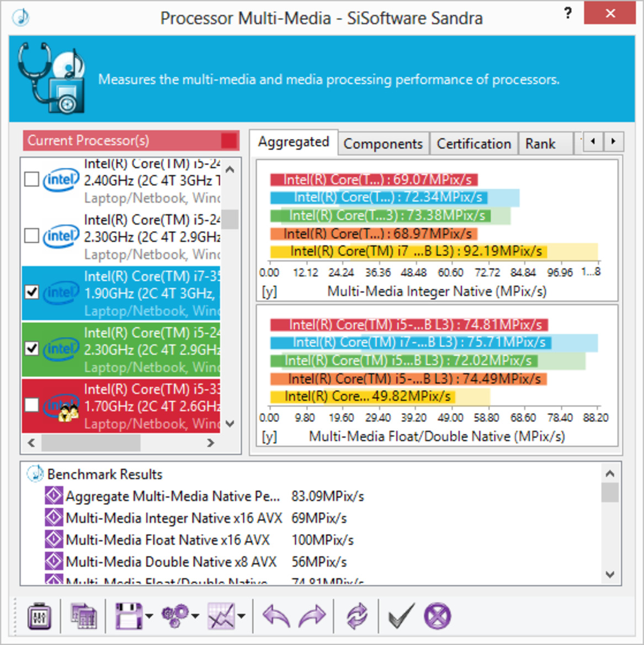This screenshot has width=644, height=645.
Task: Confirm with the check mark icon
Action: [401, 616]
